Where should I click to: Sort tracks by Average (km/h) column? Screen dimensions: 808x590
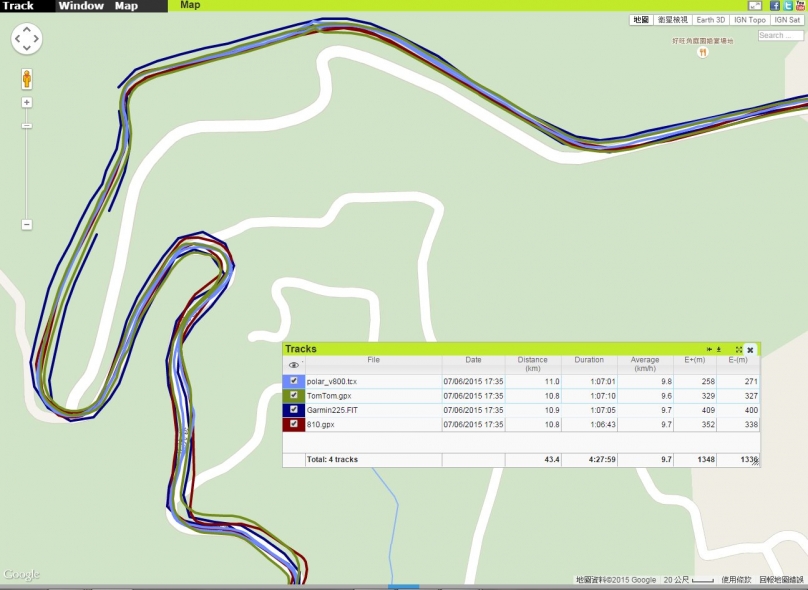pos(645,364)
